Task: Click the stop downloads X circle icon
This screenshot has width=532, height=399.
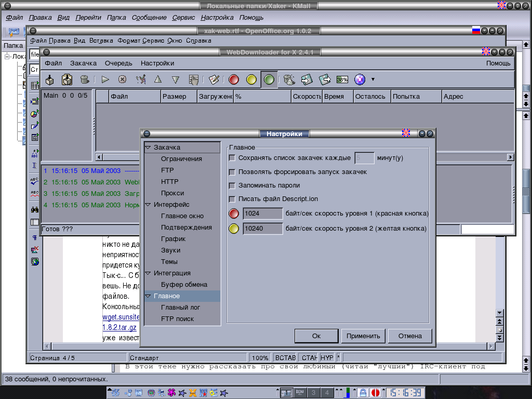Action: coord(122,79)
